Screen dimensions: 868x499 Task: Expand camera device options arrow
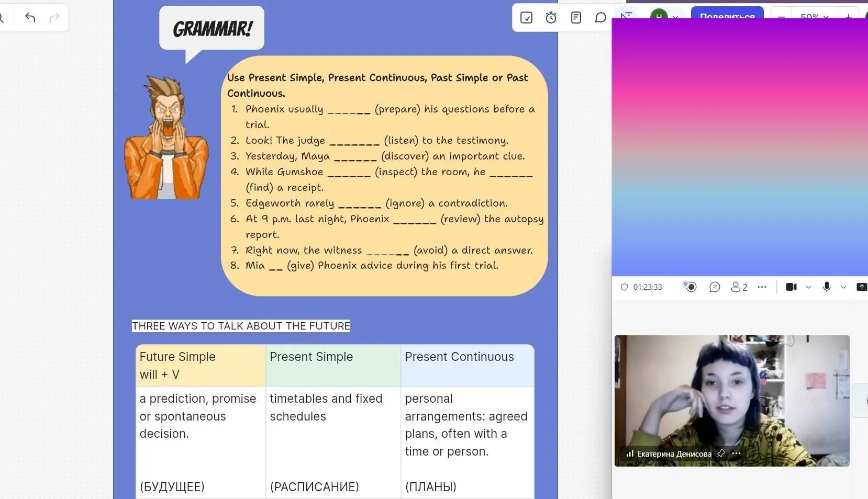(808, 287)
